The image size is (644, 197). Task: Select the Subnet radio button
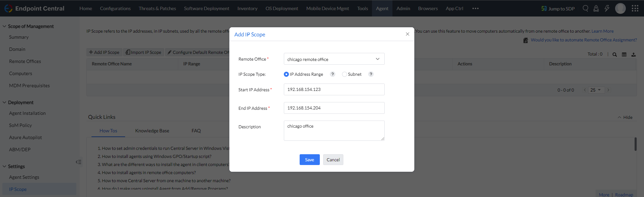pyautogui.click(x=344, y=74)
